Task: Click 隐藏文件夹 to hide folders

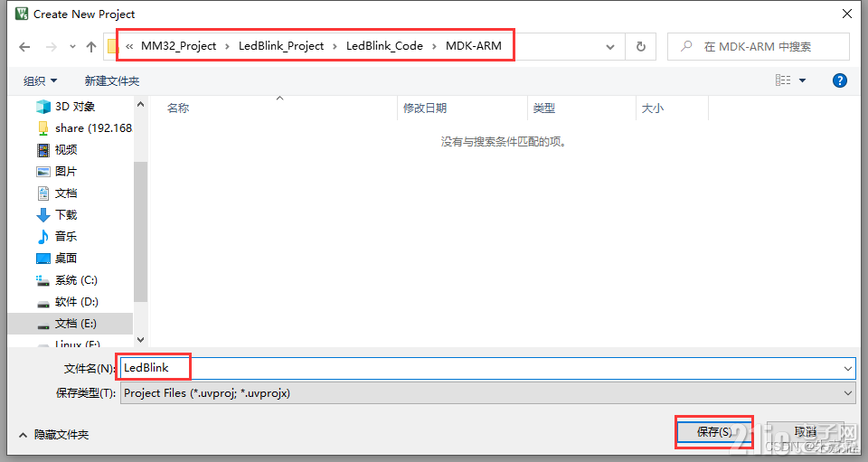Action: 53,435
